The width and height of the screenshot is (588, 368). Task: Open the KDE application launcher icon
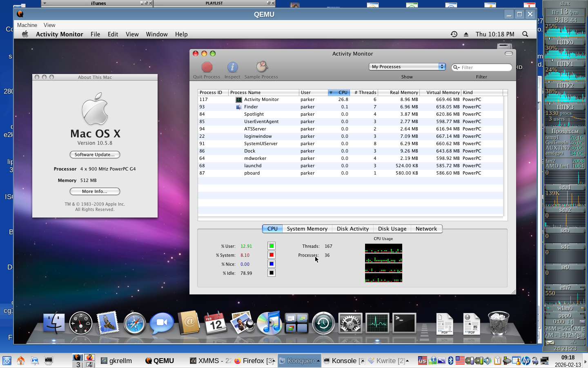point(7,361)
